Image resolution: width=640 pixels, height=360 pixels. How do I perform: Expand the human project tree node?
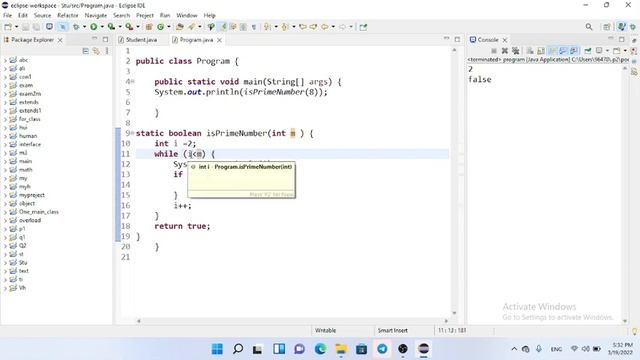[5, 136]
